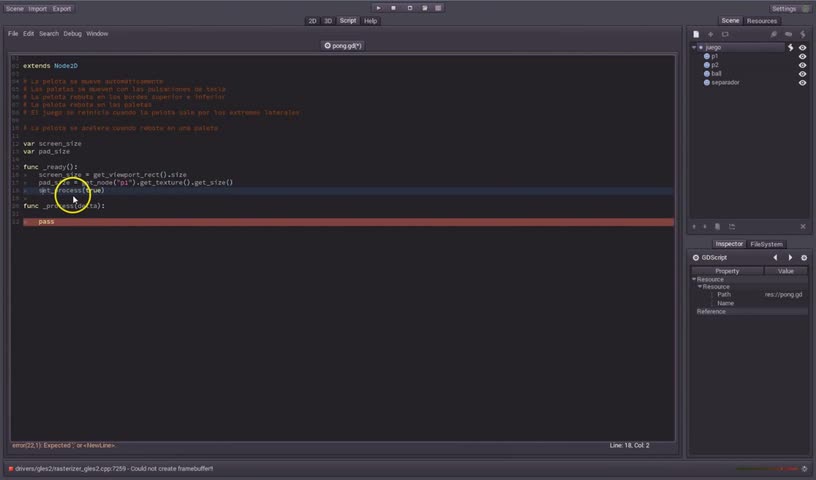
Task: Click the instance scene icon
Action: pyautogui.click(x=725, y=34)
